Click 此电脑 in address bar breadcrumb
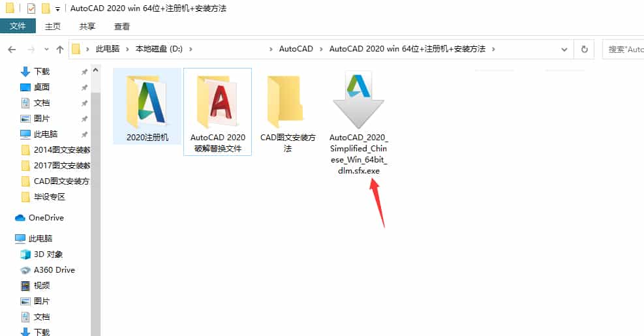644x336 pixels. (x=108, y=49)
